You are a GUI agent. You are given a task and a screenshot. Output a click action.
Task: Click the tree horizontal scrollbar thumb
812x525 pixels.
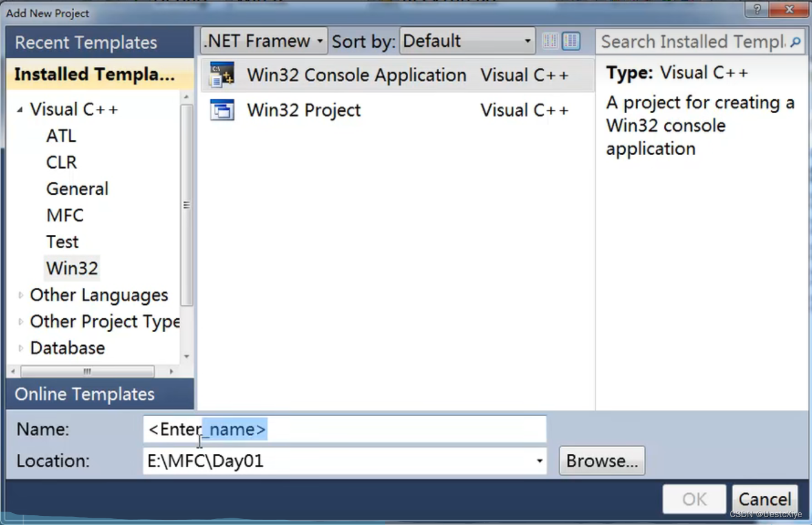88,371
